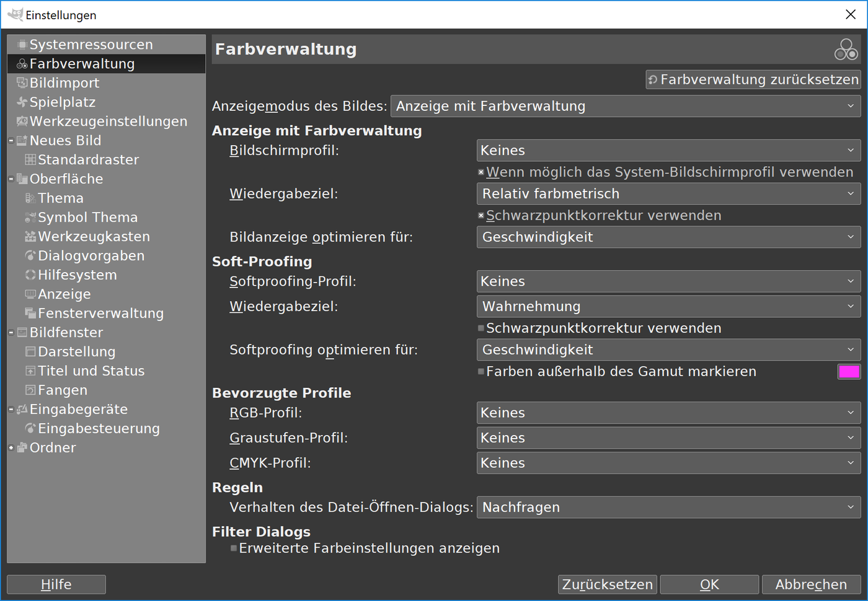Open RGB-Profil dropdown

pyautogui.click(x=669, y=413)
